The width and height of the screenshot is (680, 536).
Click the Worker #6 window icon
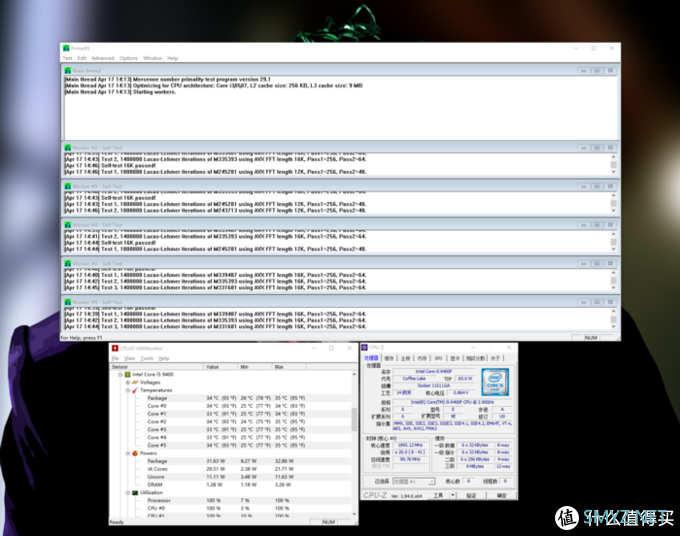tap(68, 302)
